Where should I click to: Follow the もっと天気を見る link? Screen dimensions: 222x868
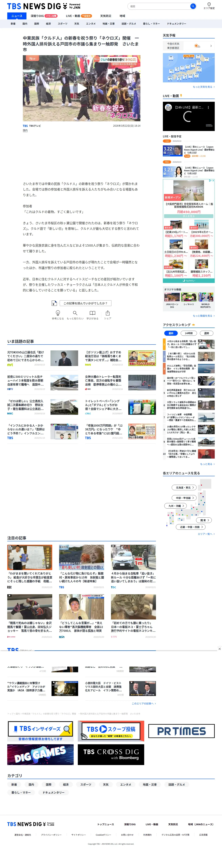203,87
